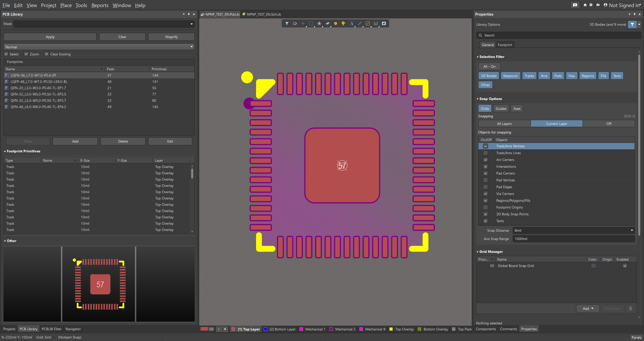Screen dimensions: 644x341
Task: Toggle Pad Edges snapping checkbox
Action: 486,187
